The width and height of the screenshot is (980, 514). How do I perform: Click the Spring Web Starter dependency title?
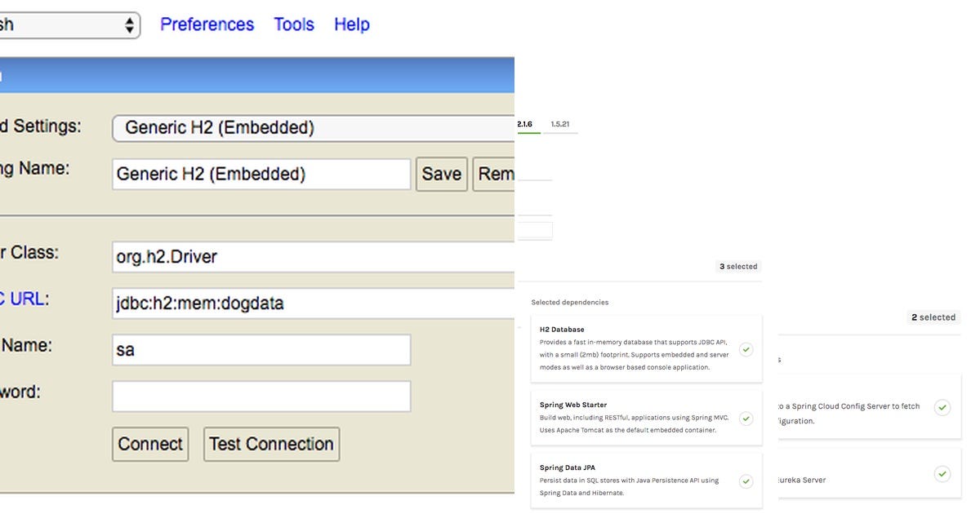coord(573,405)
